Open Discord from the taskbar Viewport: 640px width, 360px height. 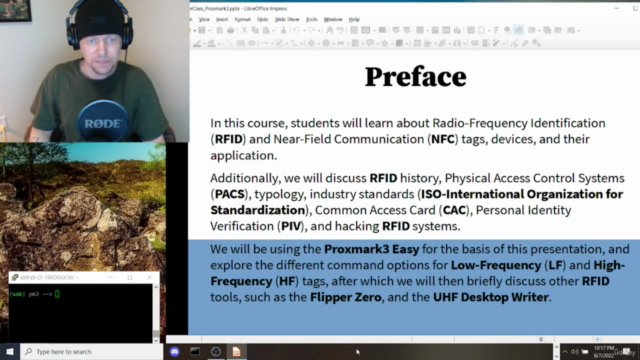pyautogui.click(x=175, y=351)
